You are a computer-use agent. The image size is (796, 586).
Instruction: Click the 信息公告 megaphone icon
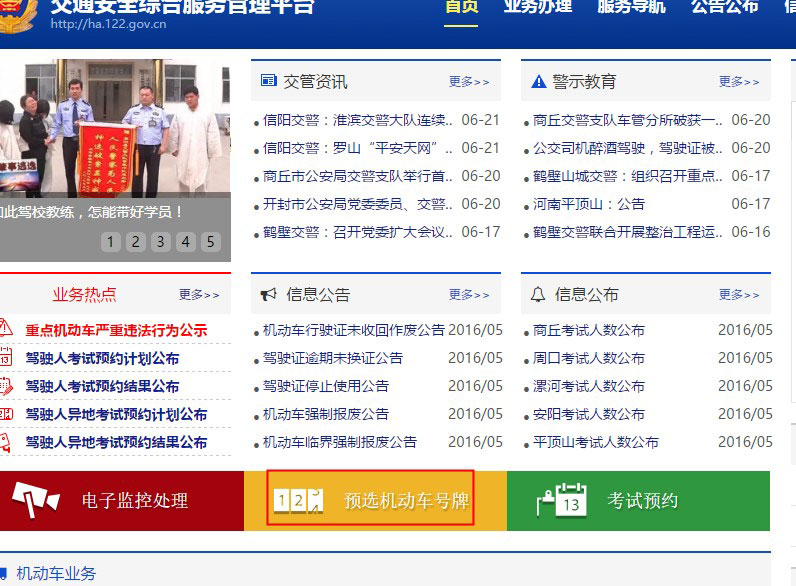coord(269,294)
